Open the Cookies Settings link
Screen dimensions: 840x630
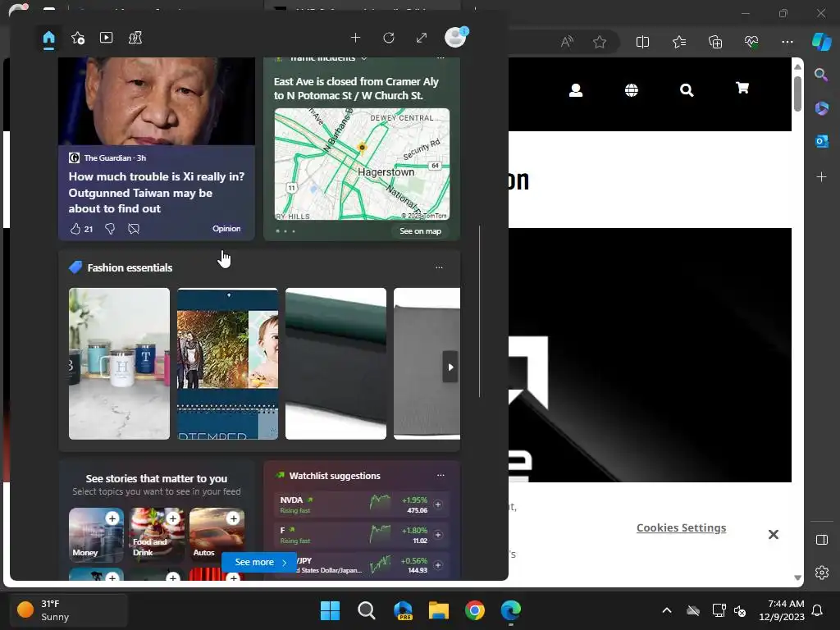click(681, 528)
